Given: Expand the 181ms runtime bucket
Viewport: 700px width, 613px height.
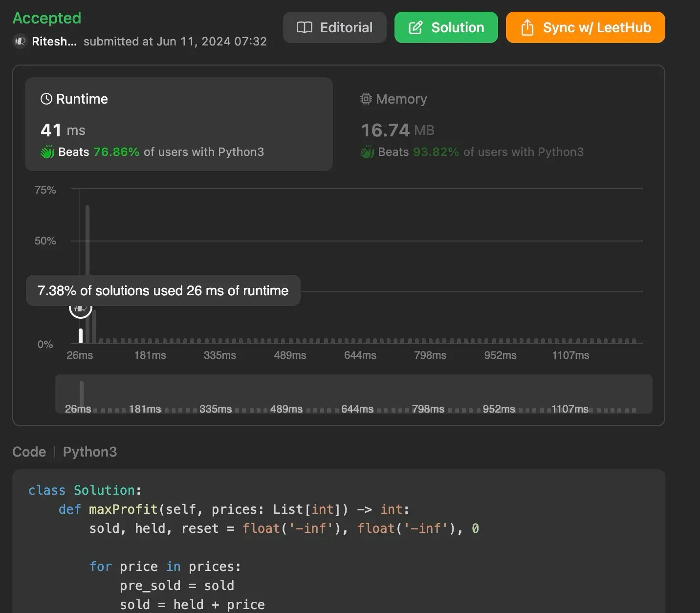Looking at the screenshot, I should [150, 341].
